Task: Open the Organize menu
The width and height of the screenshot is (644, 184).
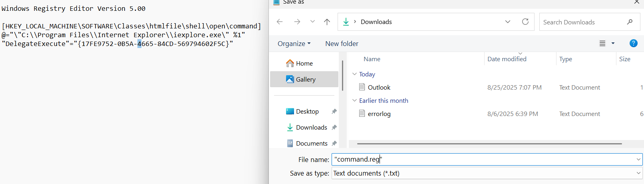Action: pyautogui.click(x=294, y=44)
